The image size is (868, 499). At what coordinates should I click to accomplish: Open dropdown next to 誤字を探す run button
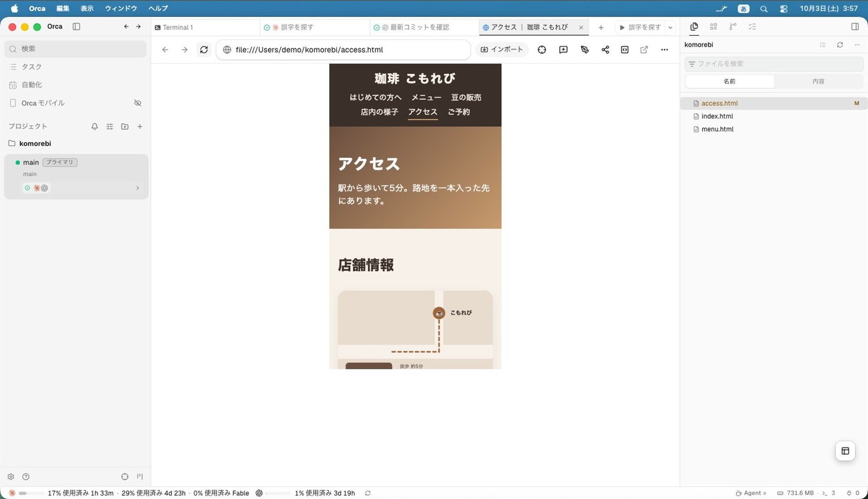(x=671, y=27)
